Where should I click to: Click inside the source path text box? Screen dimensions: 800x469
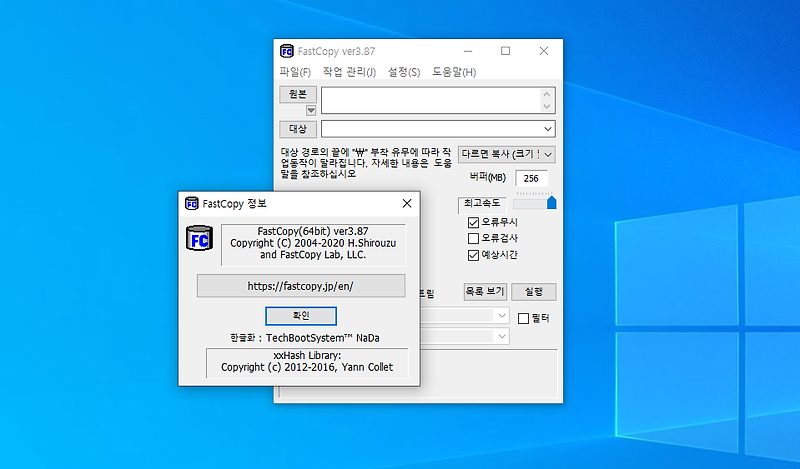[x=431, y=100]
